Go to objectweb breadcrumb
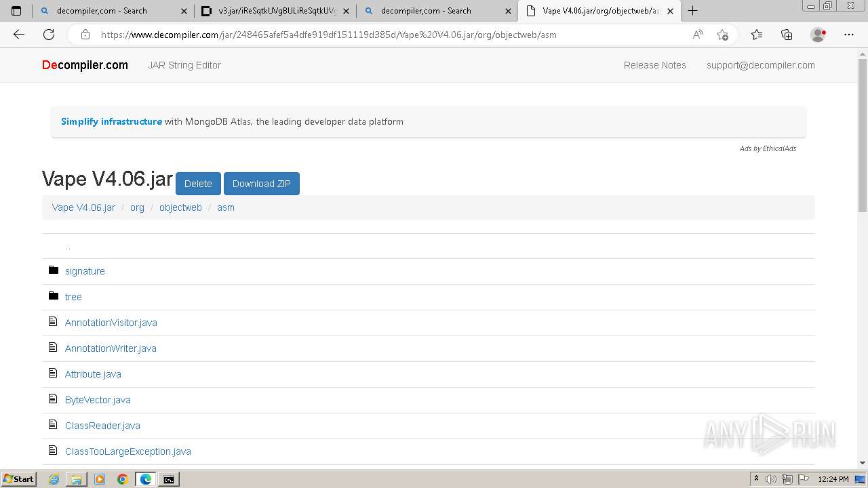Viewport: 868px width, 488px height. point(180,207)
